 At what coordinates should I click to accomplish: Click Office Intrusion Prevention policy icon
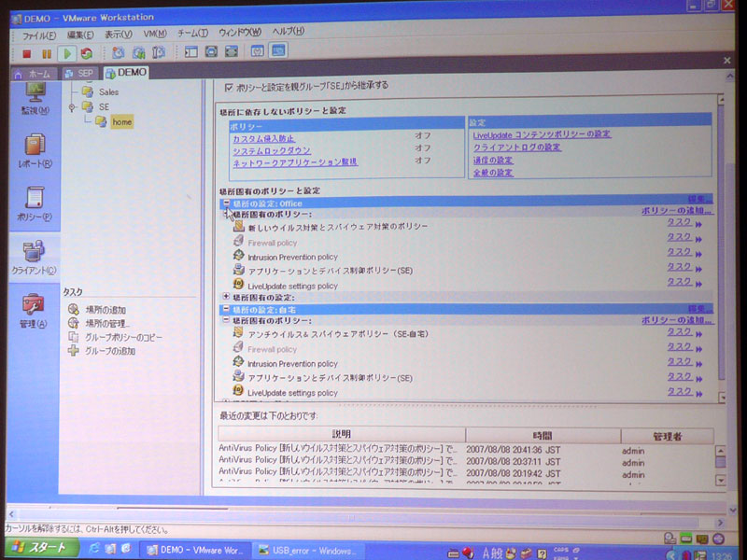[239, 256]
